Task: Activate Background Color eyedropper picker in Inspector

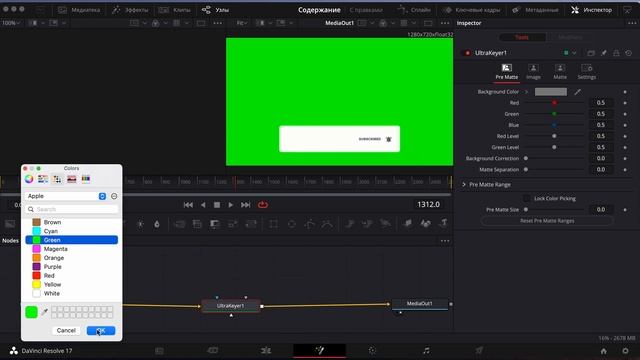Action: point(577,92)
